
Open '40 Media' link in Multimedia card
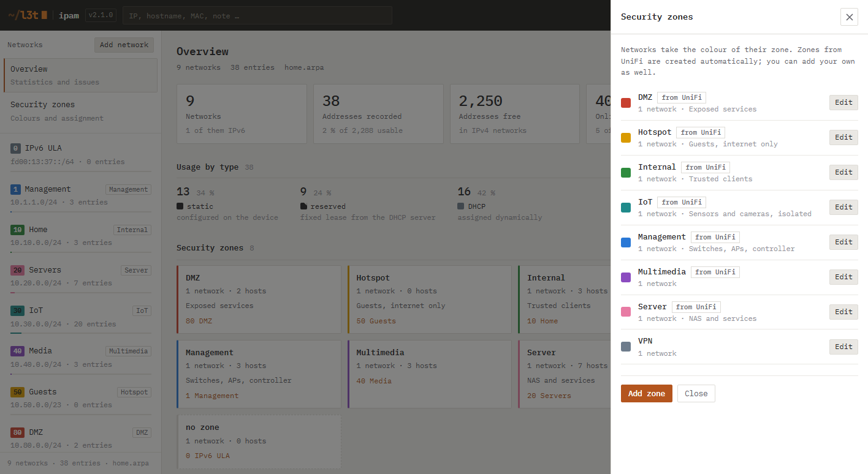pos(373,381)
